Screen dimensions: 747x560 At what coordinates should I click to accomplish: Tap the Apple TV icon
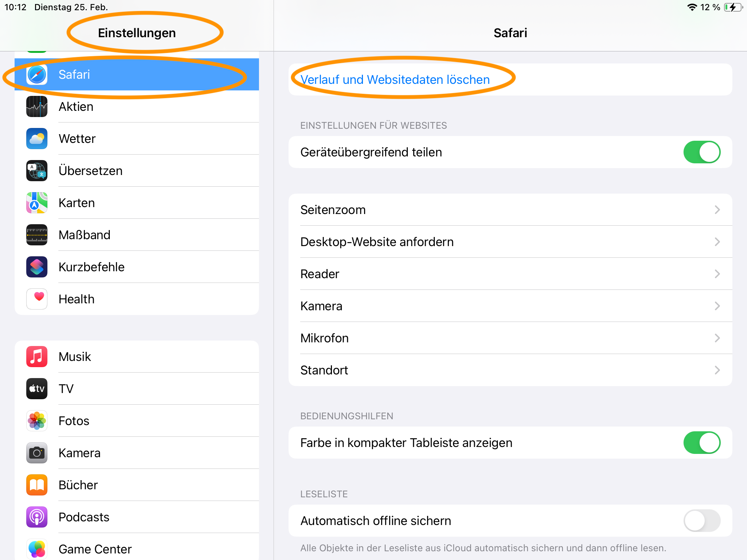point(37,389)
